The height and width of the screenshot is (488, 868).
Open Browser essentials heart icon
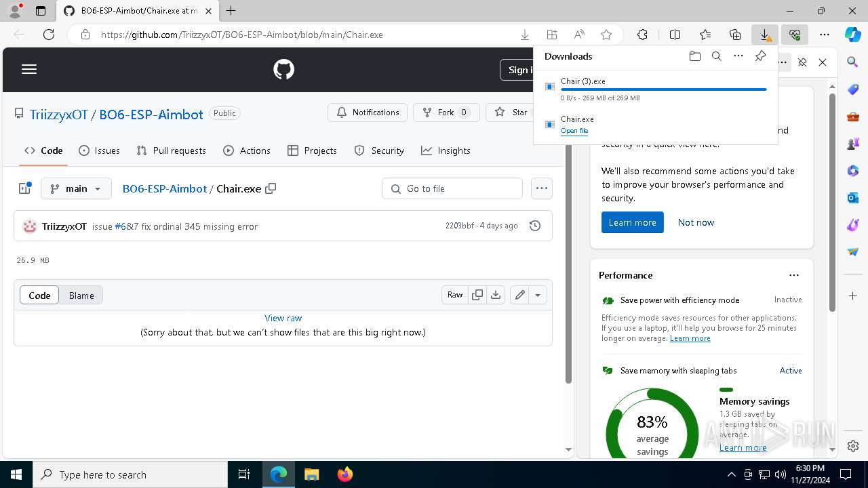(x=795, y=35)
